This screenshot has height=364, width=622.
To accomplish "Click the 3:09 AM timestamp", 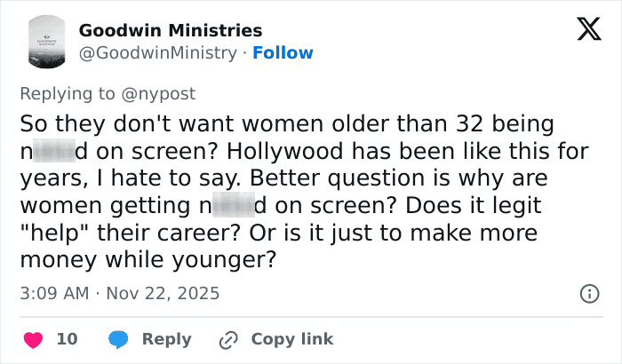I will coord(54,293).
